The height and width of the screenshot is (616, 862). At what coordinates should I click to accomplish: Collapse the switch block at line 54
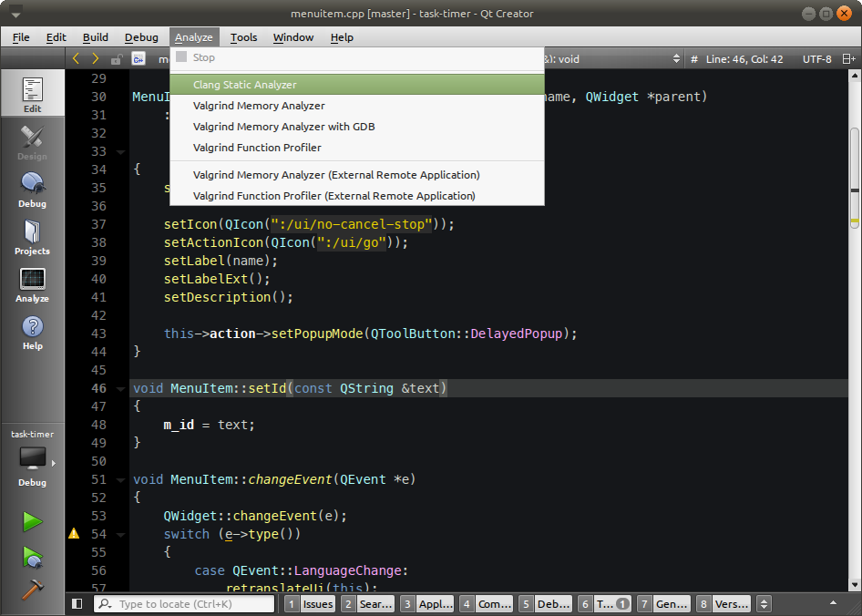coord(120,534)
